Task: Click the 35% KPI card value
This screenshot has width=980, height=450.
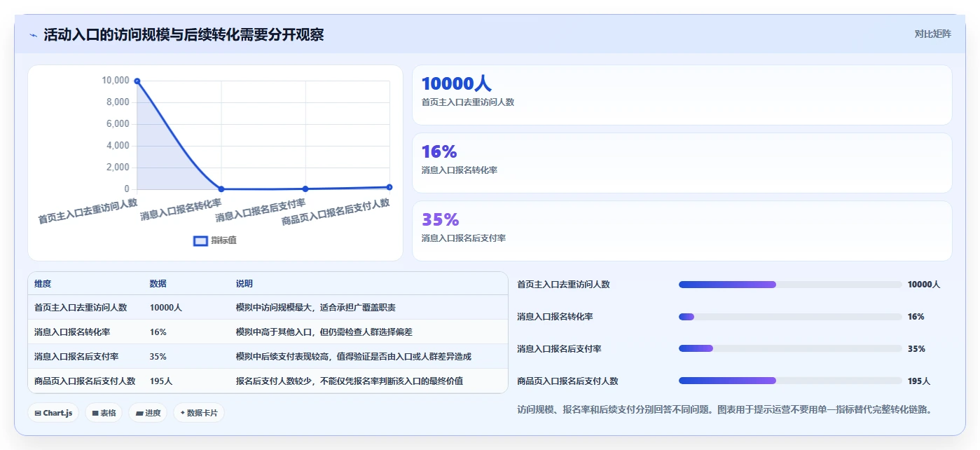Action: (x=440, y=219)
